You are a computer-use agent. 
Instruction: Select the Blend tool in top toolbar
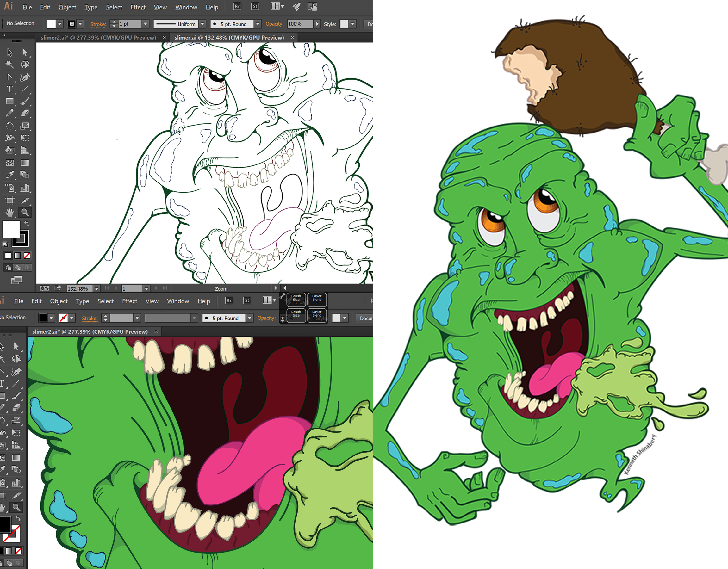(x=25, y=175)
